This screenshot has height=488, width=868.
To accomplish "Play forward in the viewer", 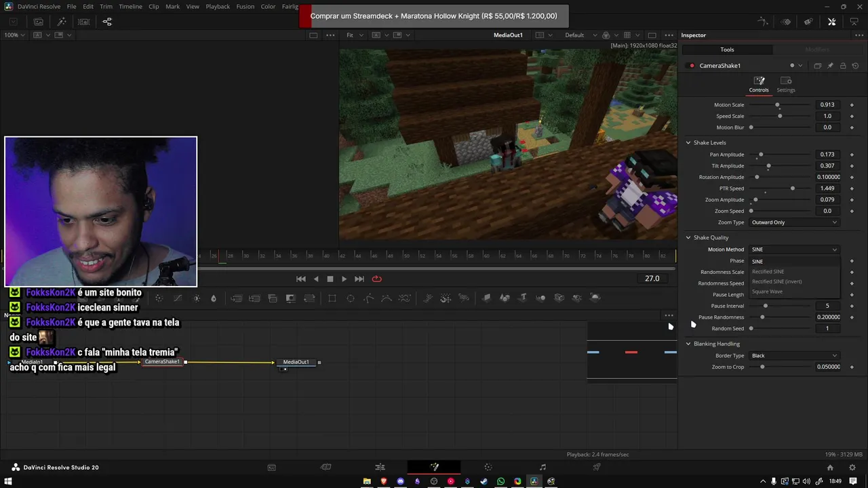I will click(x=344, y=279).
